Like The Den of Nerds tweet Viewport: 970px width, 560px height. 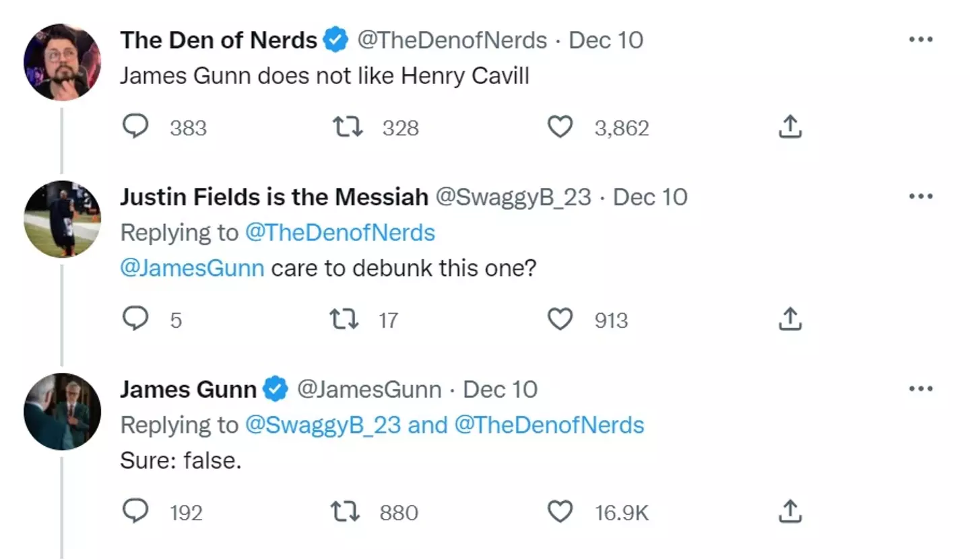(560, 127)
